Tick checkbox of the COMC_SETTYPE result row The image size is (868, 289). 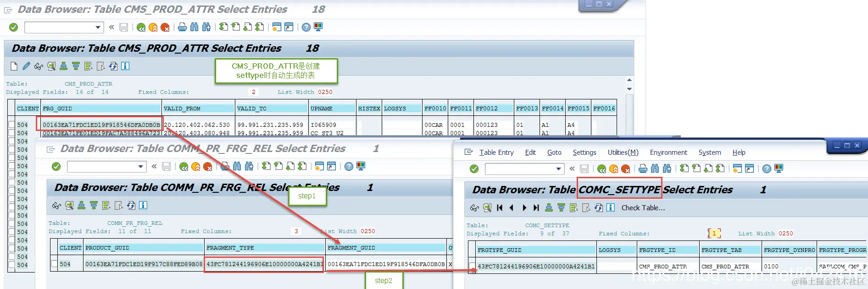(x=472, y=266)
